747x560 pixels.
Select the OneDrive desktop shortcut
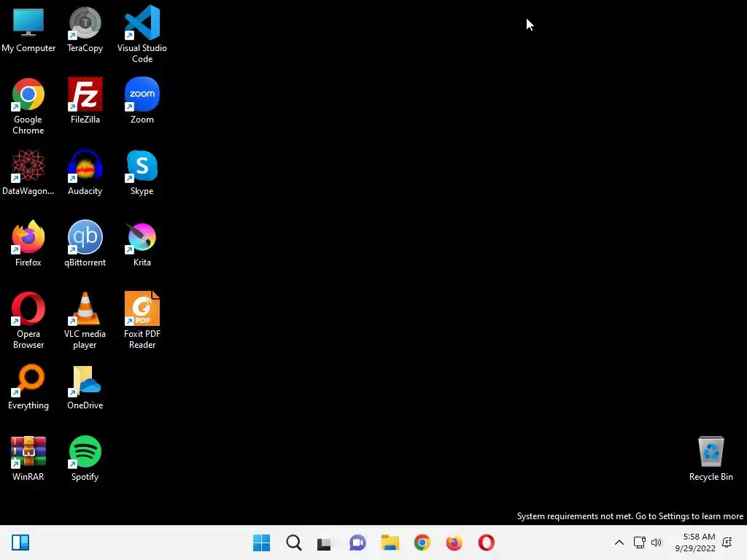coord(85,387)
